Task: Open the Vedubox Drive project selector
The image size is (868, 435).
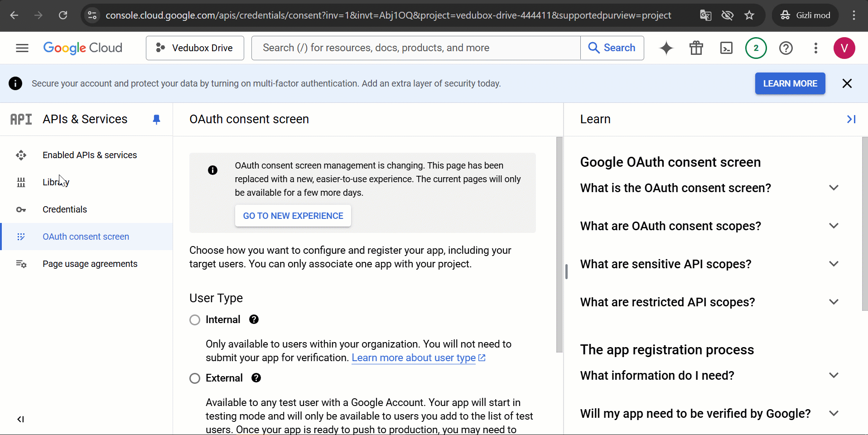Action: point(195,48)
